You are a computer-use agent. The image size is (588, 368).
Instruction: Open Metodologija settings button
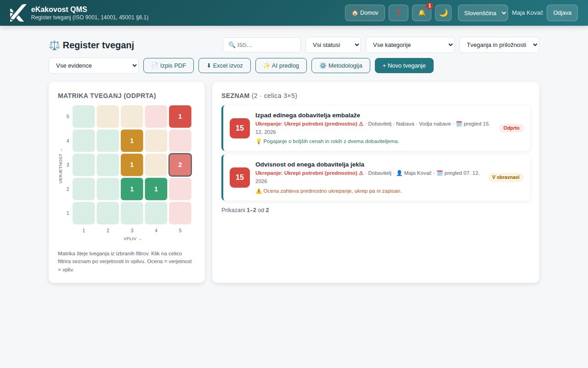(341, 65)
